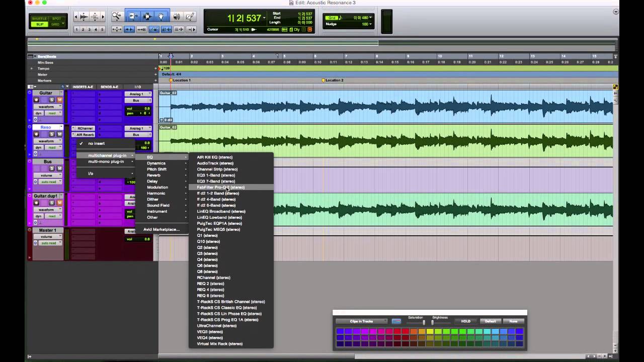Enable Shuffle edit mode
Screen dimensions: 644x362
[x=40, y=19]
